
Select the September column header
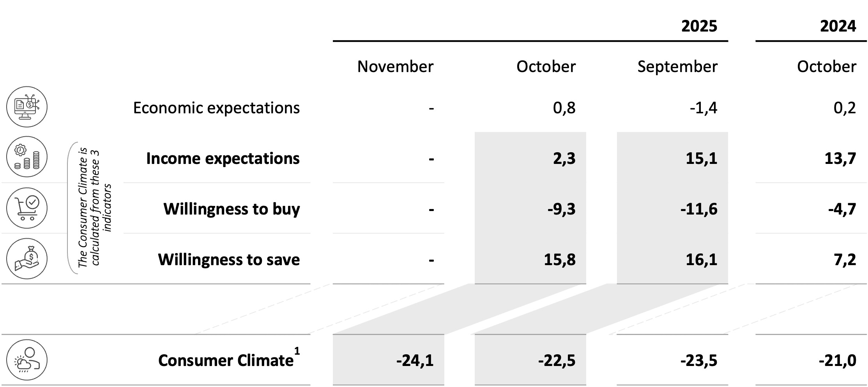pyautogui.click(x=677, y=67)
